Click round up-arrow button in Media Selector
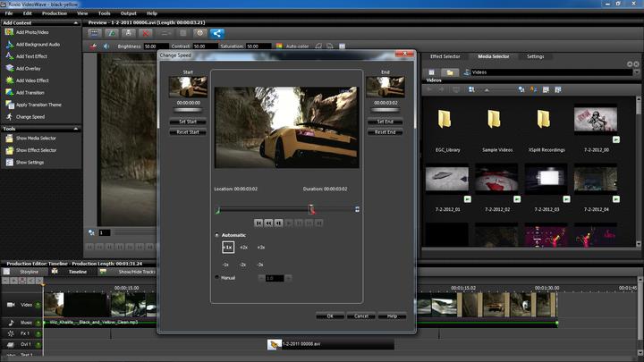The image size is (644, 362). pyautogui.click(x=630, y=64)
